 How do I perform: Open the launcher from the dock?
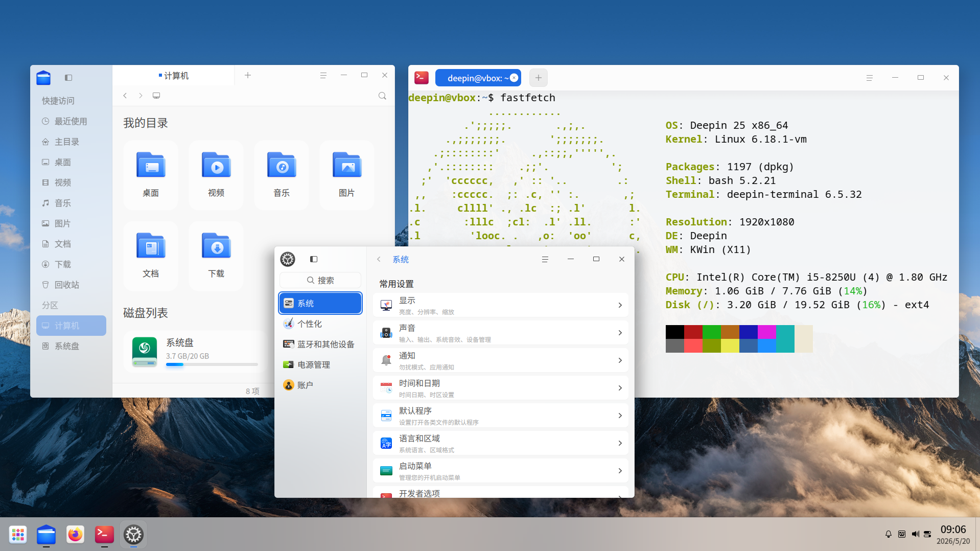[x=18, y=535]
